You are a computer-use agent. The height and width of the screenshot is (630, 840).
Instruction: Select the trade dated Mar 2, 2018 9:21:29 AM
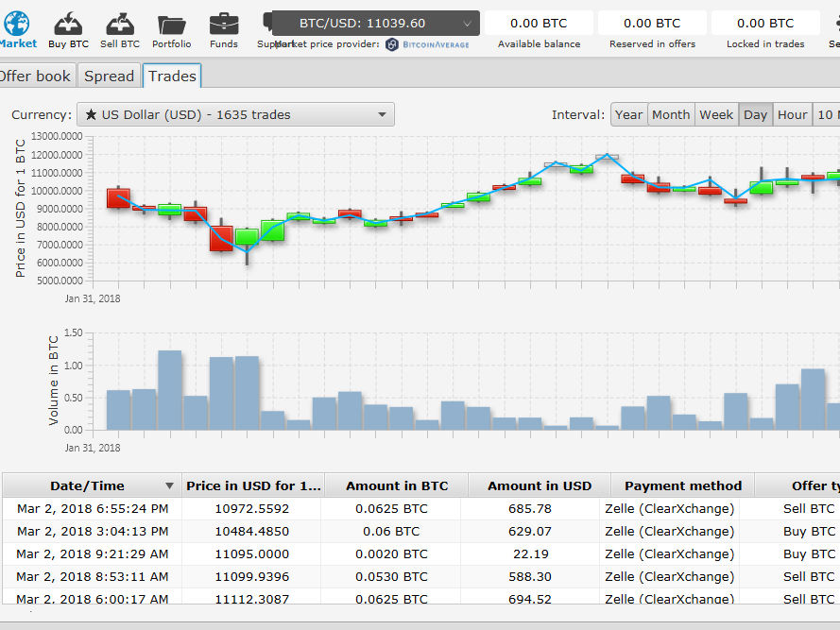[421, 553]
